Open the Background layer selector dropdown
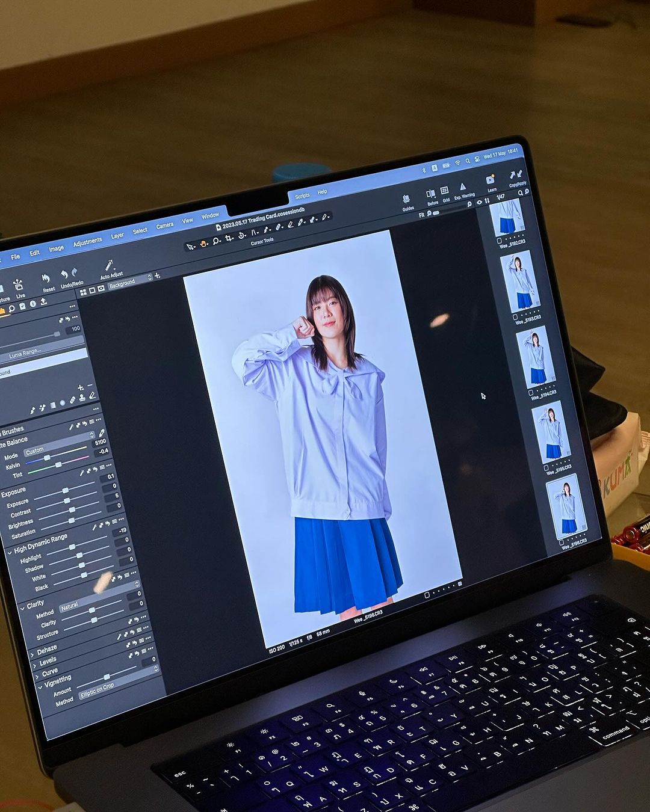Viewport: 650px width, 812px height. tap(129, 281)
